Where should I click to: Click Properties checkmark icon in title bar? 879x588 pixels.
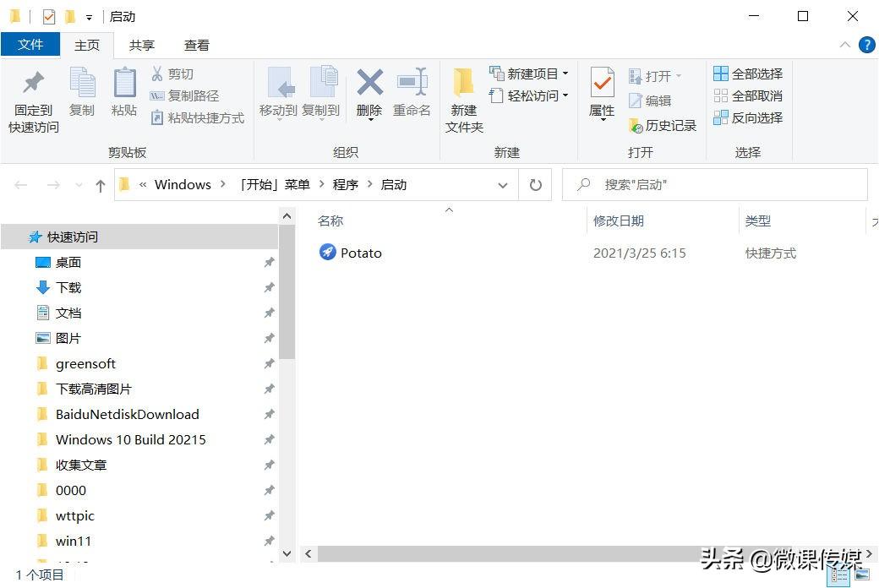49,17
